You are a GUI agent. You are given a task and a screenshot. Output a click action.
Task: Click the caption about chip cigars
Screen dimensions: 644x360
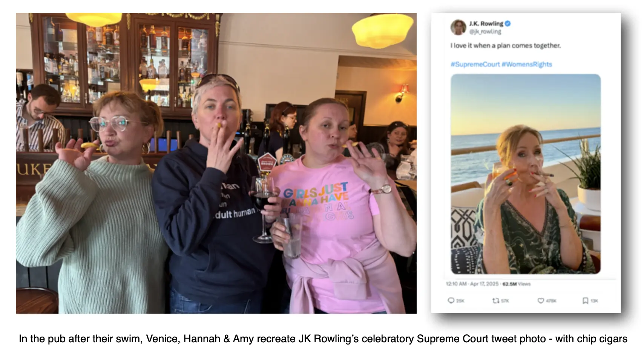click(323, 338)
